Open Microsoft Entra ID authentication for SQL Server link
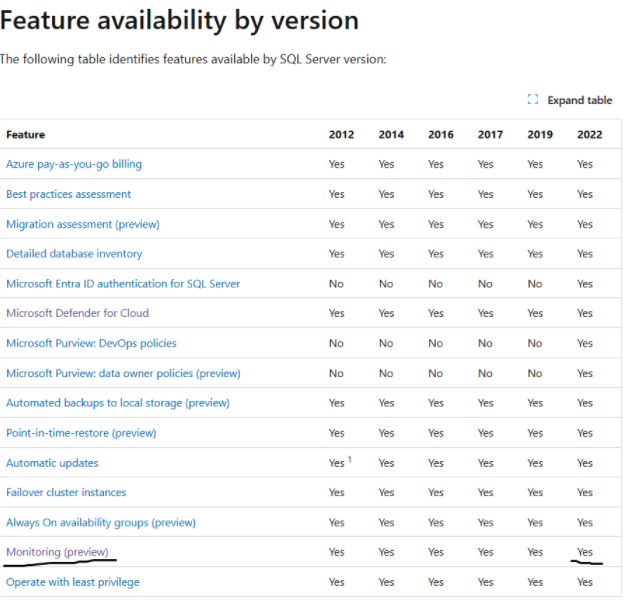The image size is (634, 604). [x=123, y=284]
